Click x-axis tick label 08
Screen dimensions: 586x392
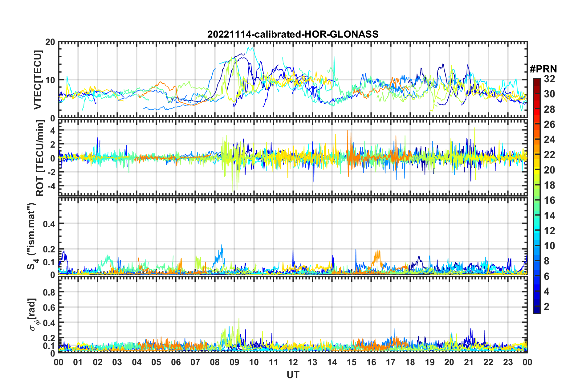pyautogui.click(x=215, y=362)
